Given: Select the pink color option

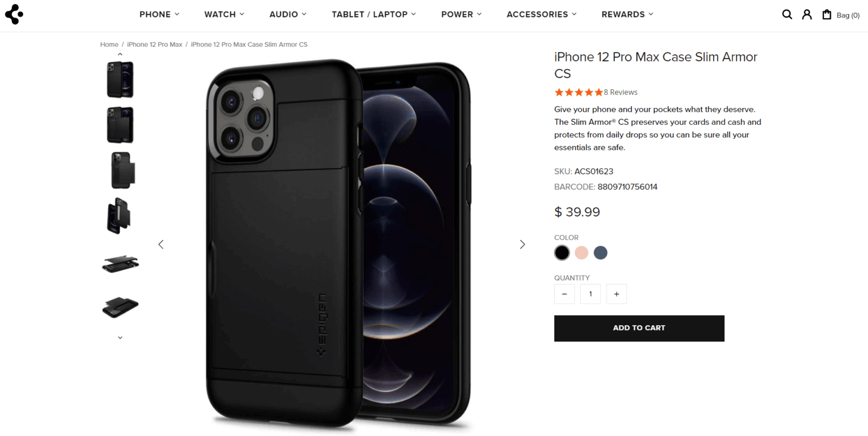Looking at the screenshot, I should coord(581,252).
